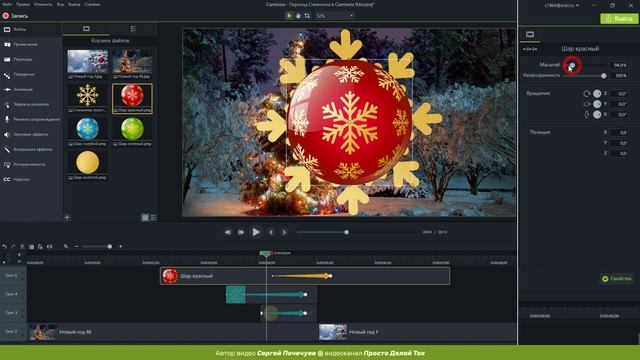
Task: Open the Правка menu
Action: click(23, 4)
